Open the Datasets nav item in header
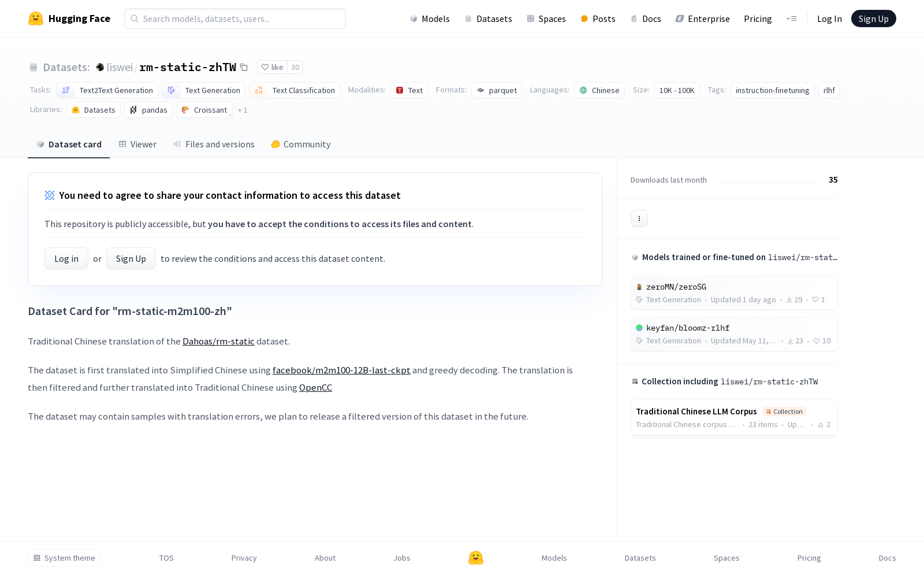This screenshot has height=578, width=924. [489, 18]
